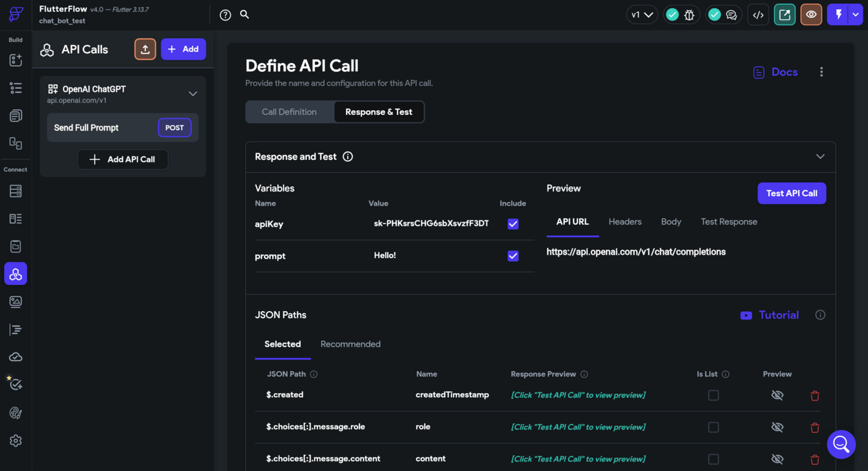This screenshot has width=868, height=471.
Task: Check Is List for role row
Action: click(713, 427)
